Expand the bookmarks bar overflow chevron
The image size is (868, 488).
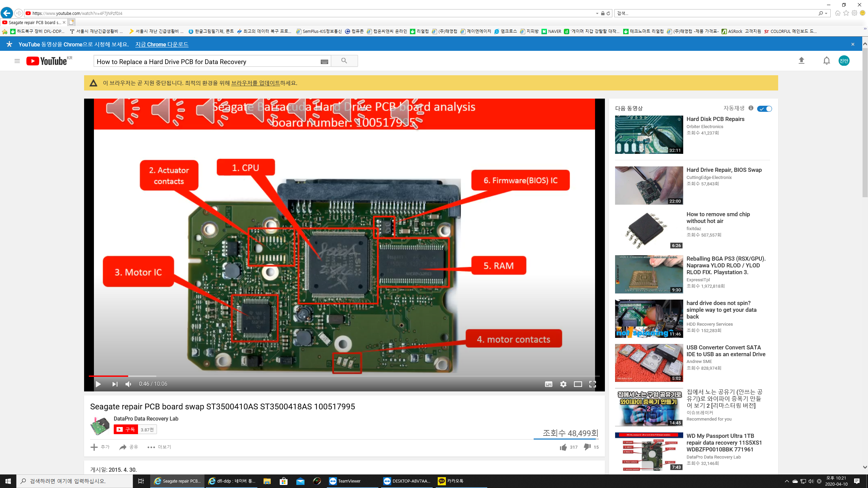coord(865,29)
